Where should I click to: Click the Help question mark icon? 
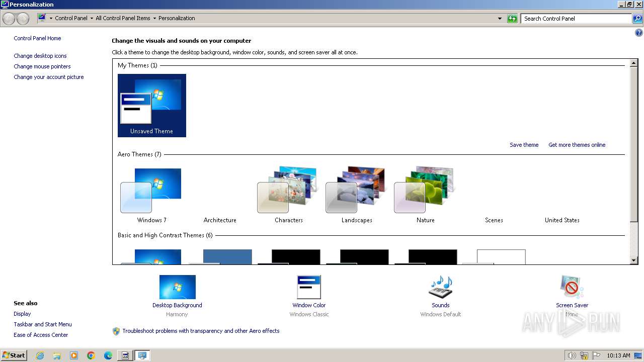tap(639, 33)
